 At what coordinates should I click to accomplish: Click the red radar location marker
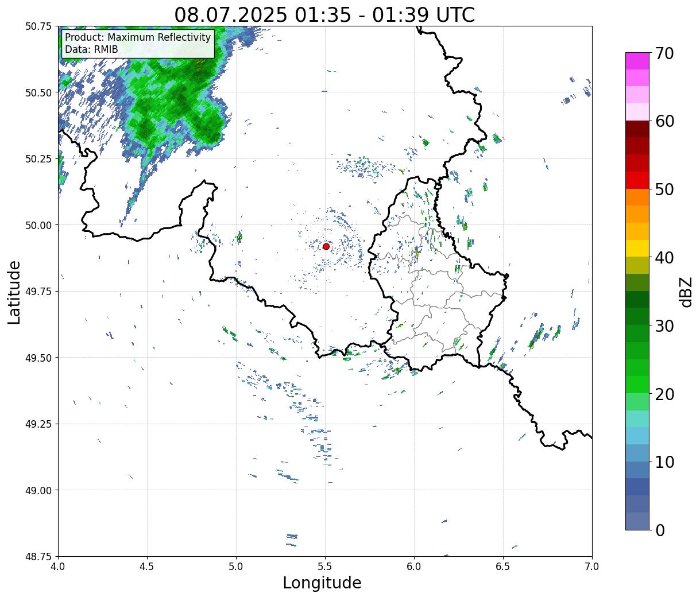click(326, 246)
